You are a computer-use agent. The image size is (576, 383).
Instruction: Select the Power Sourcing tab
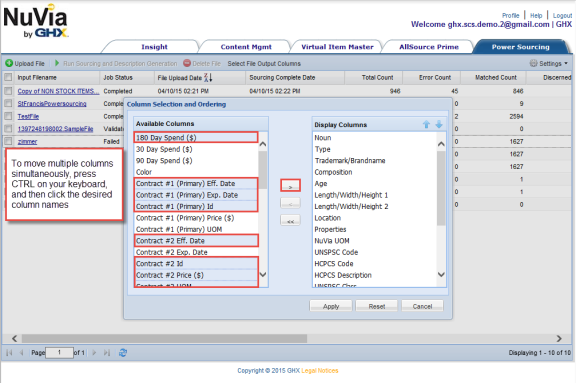521,47
